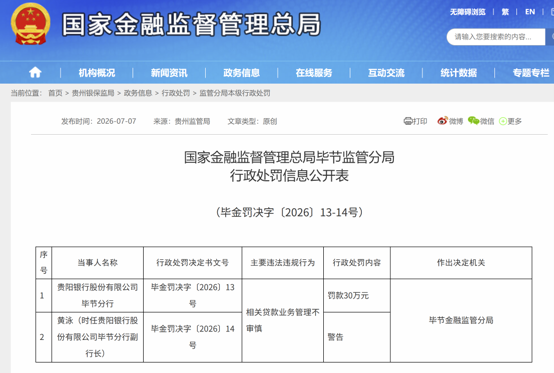Screen dimensions: 554x373
Task: Share via Weibo icon
Action: [442, 121]
